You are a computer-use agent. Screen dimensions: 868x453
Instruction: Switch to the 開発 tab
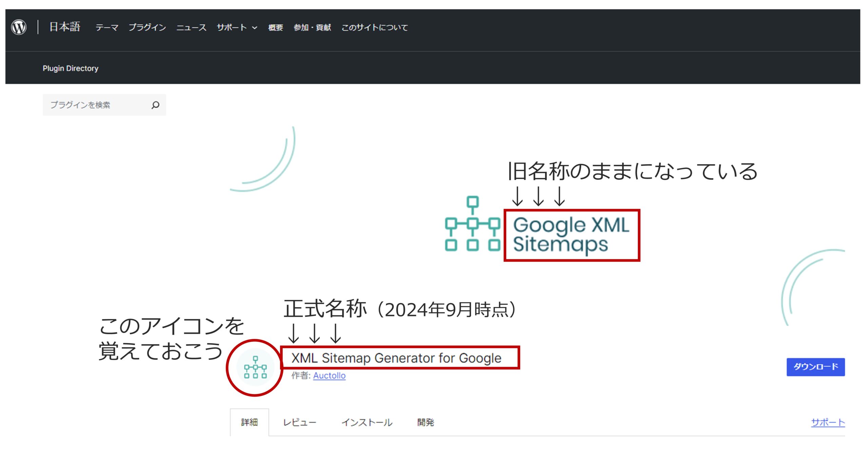pyautogui.click(x=426, y=422)
